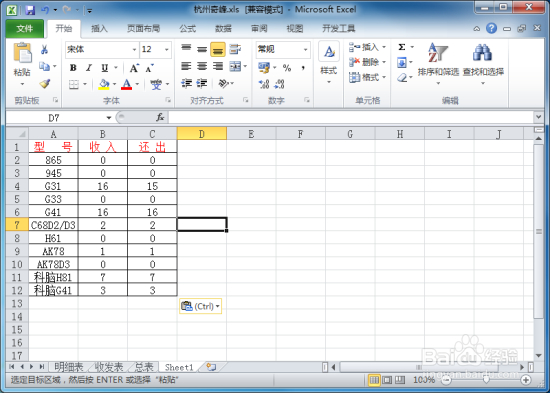Switch to the 数据 tab
The height and width of the screenshot is (393, 550).
click(223, 28)
